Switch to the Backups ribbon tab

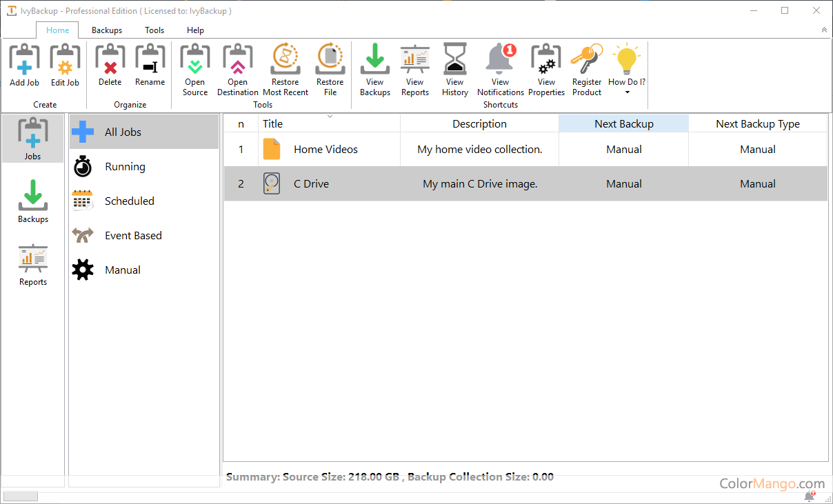[107, 30]
